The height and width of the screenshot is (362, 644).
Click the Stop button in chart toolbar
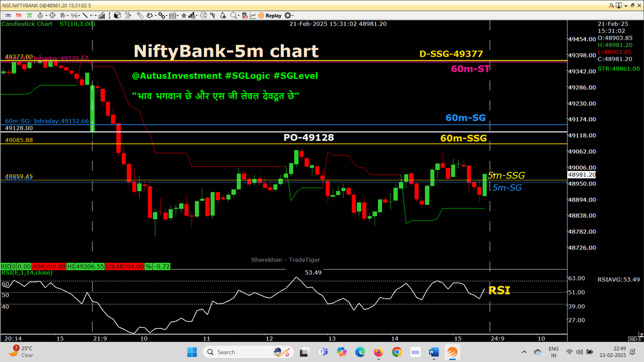19,16
